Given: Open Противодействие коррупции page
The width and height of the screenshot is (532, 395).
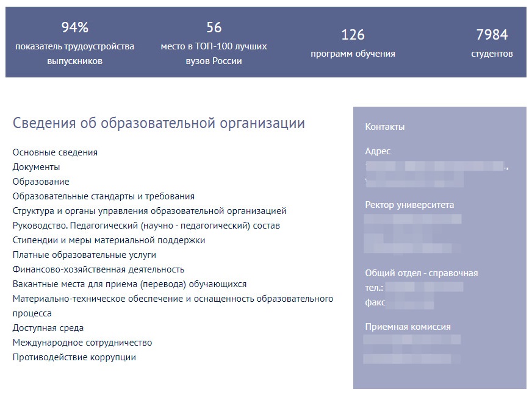Looking at the screenshot, I should 74,357.
